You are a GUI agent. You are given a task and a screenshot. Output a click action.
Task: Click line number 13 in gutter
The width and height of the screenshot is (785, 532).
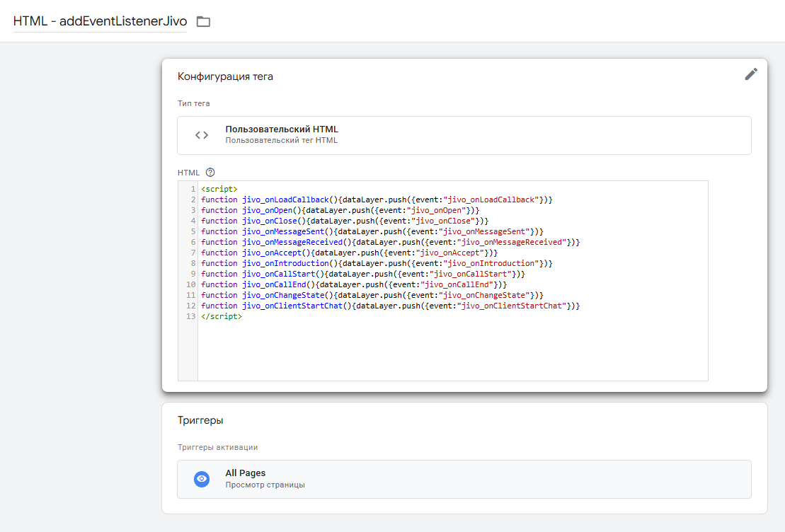pos(190,316)
